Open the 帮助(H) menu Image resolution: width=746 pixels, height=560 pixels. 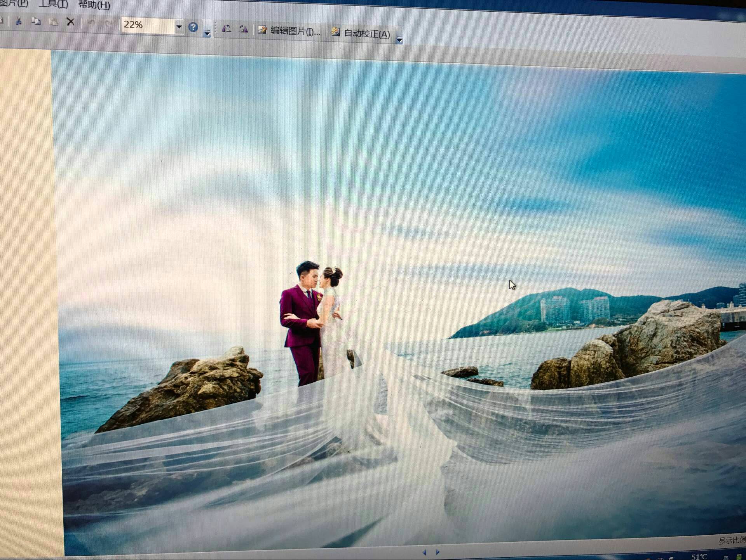[x=94, y=5]
